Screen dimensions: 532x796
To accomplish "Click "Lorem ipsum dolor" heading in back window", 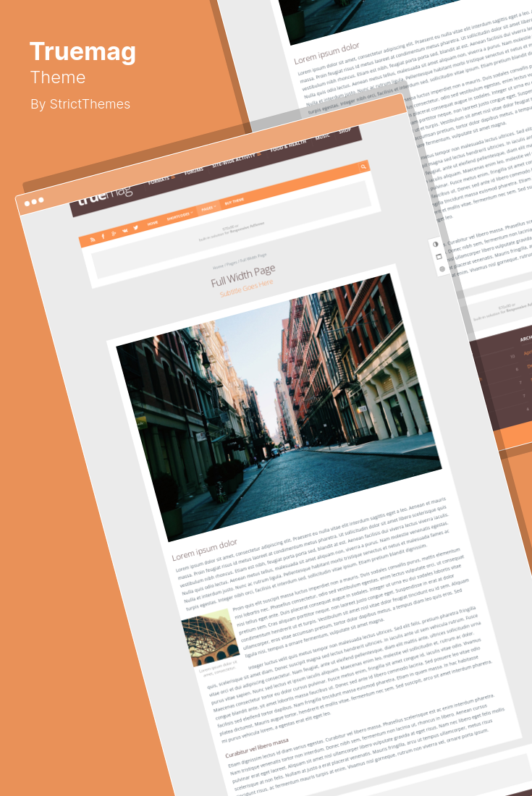I will point(327,54).
